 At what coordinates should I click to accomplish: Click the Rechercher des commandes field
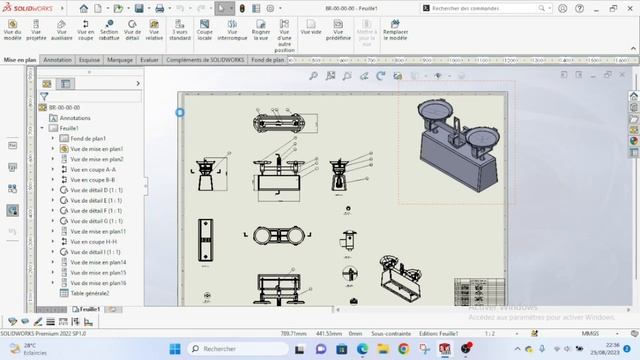[x=486, y=8]
